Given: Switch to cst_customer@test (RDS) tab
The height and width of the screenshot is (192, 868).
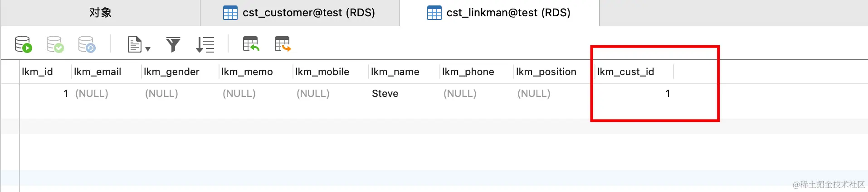Looking at the screenshot, I should click(300, 13).
